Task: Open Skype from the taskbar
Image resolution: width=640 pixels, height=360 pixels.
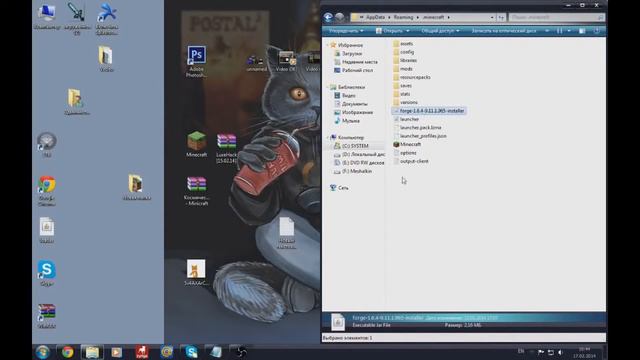Action: [x=191, y=352]
